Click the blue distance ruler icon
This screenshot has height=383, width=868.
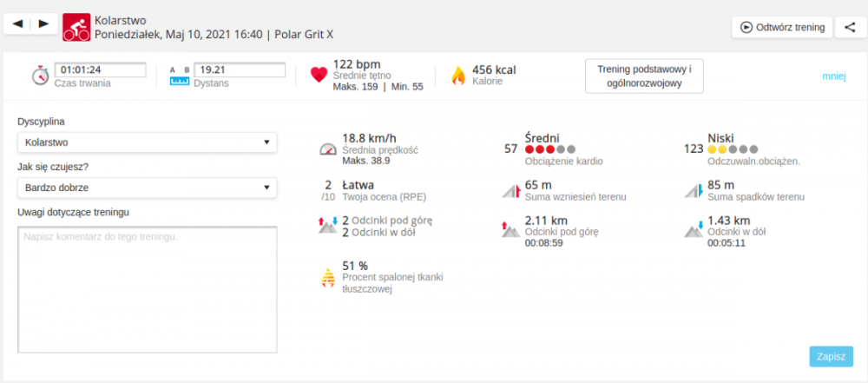coord(179,81)
